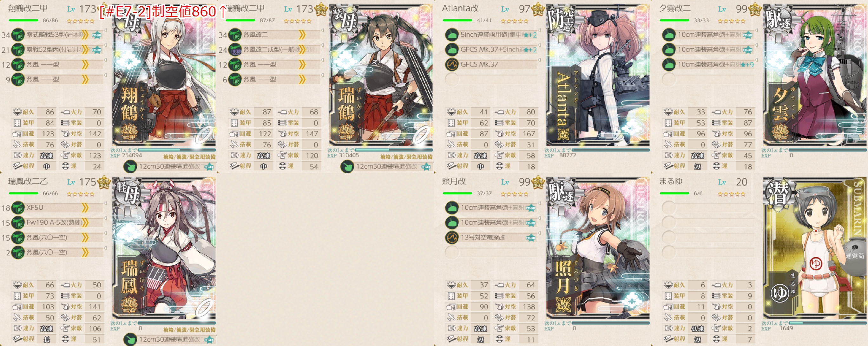
Task: Expand the arrow beside 烈風改二 slot
Action: pos(302,35)
